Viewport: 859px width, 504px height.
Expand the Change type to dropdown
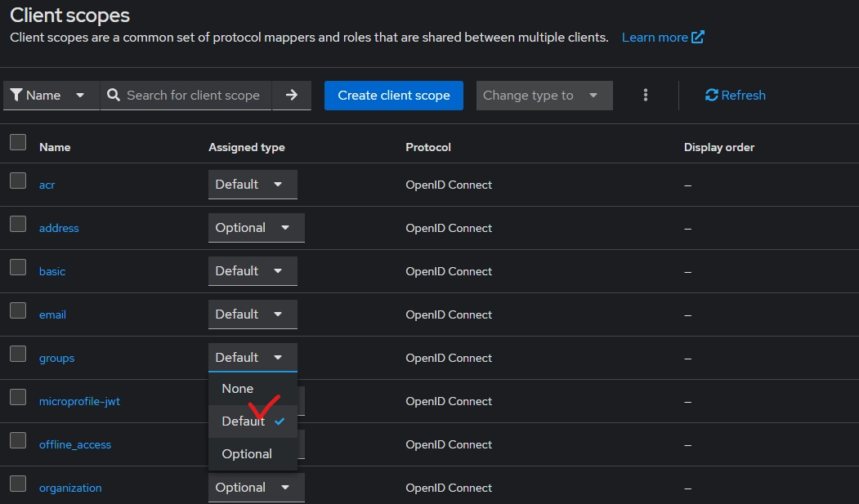click(544, 96)
